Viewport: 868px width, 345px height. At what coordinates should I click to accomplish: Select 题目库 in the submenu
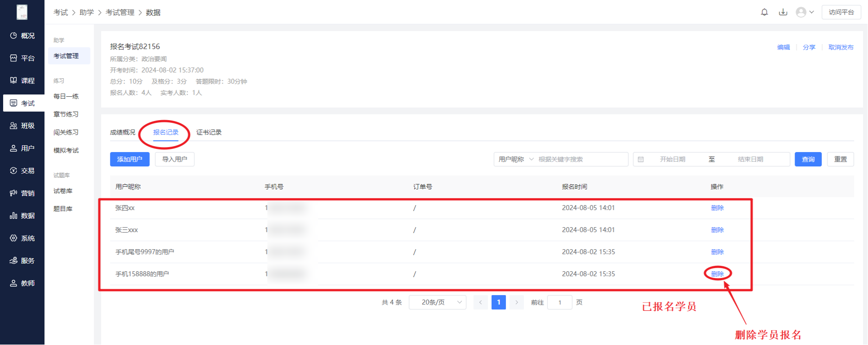click(x=63, y=209)
